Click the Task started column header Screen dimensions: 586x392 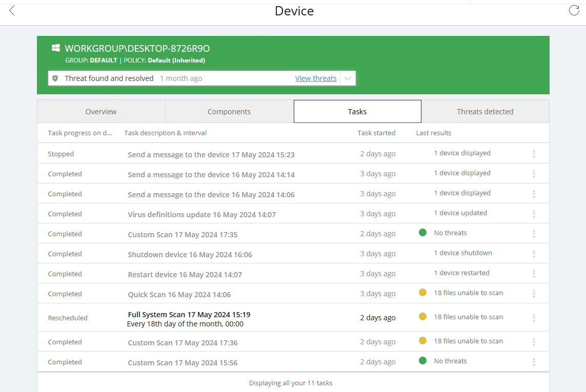point(376,133)
